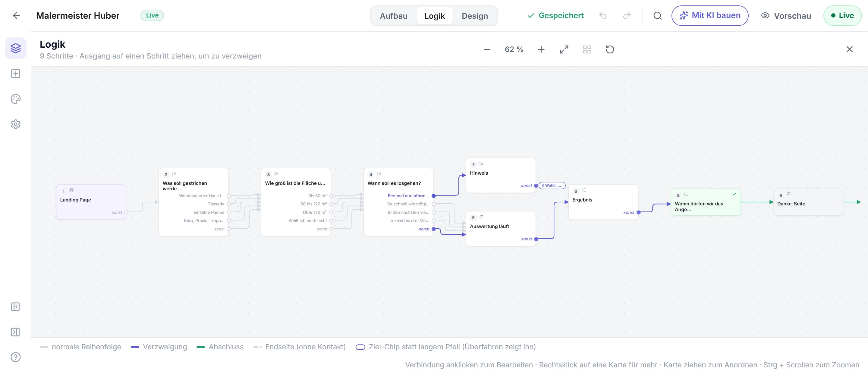Select the Landing Page card
Viewport: 868px width, 374px height.
click(x=91, y=202)
